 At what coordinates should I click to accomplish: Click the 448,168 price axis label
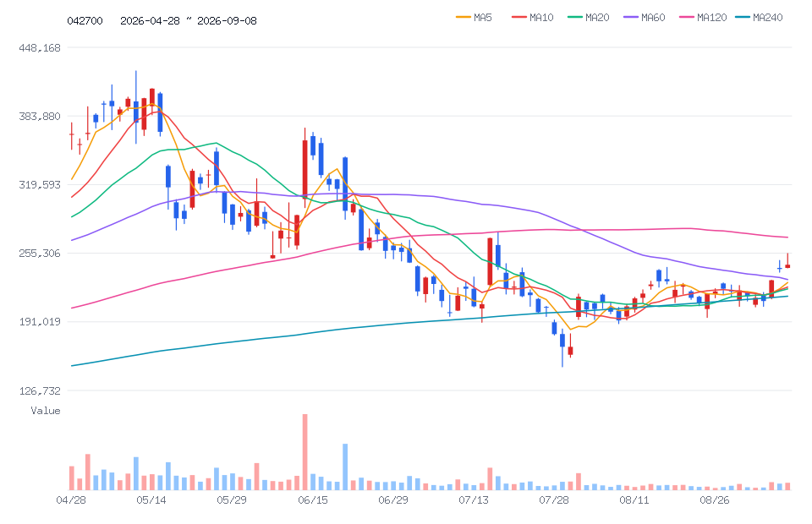[x=40, y=48]
